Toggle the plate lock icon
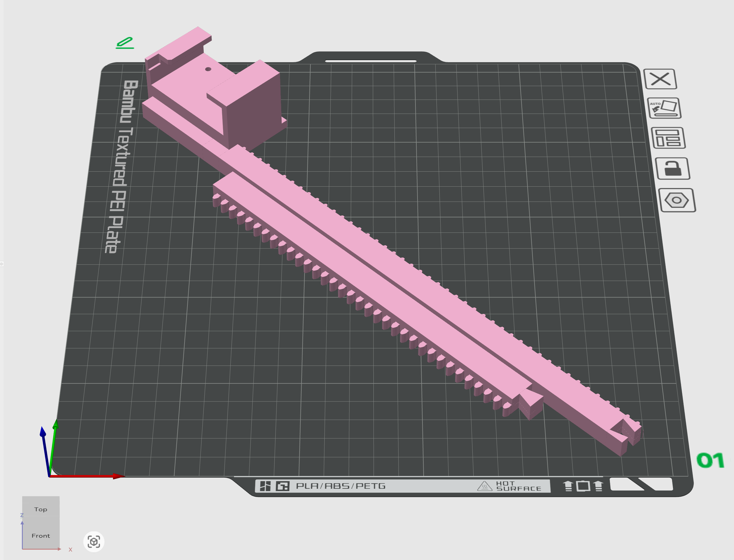The image size is (734, 560). click(x=673, y=168)
